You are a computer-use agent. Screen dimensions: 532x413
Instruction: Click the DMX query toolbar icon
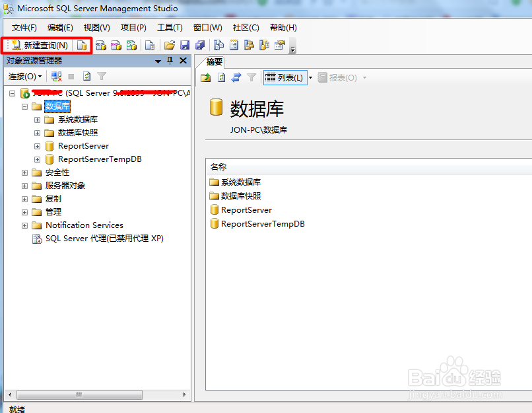click(116, 45)
